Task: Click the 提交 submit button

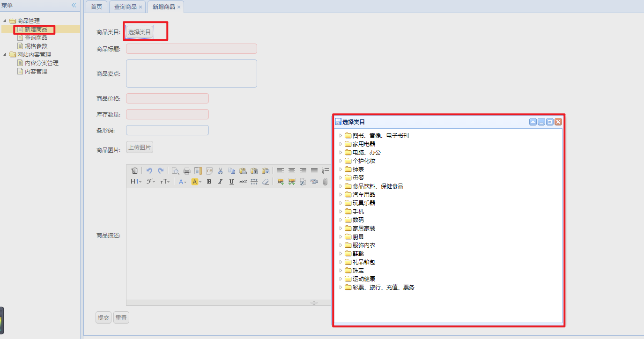Action: tap(103, 317)
